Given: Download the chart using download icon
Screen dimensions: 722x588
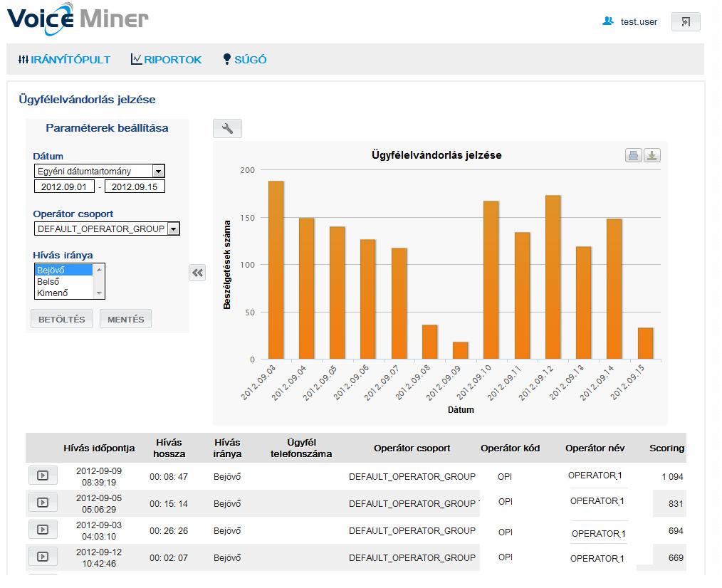Looking at the screenshot, I should click(652, 156).
